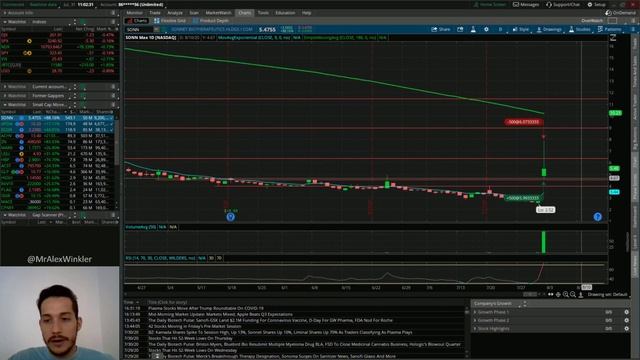Click the Account Info panel menu icon
The height and width of the screenshot is (360, 640).
pos(113,13)
